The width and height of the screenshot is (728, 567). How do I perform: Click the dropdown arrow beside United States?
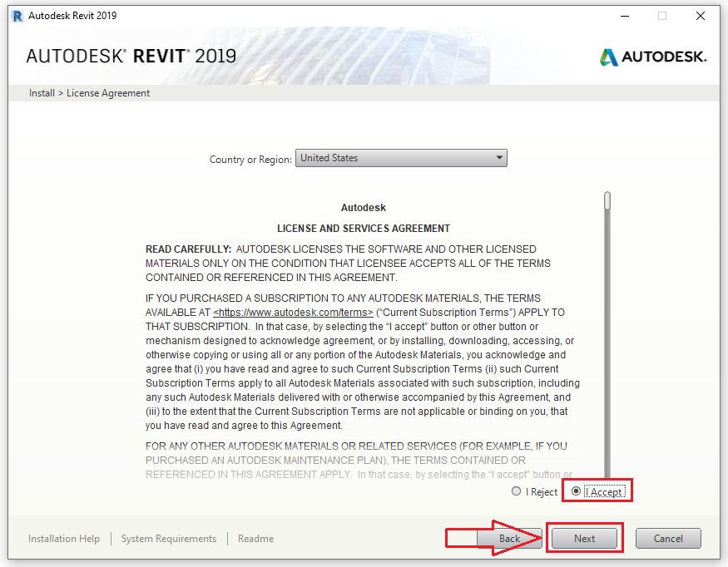499,158
